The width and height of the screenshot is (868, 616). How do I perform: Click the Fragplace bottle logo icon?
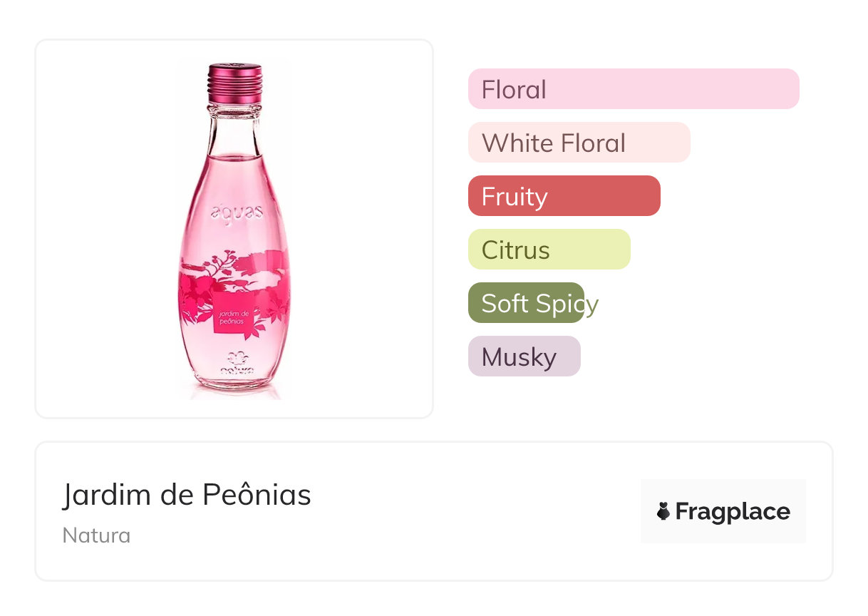point(663,511)
